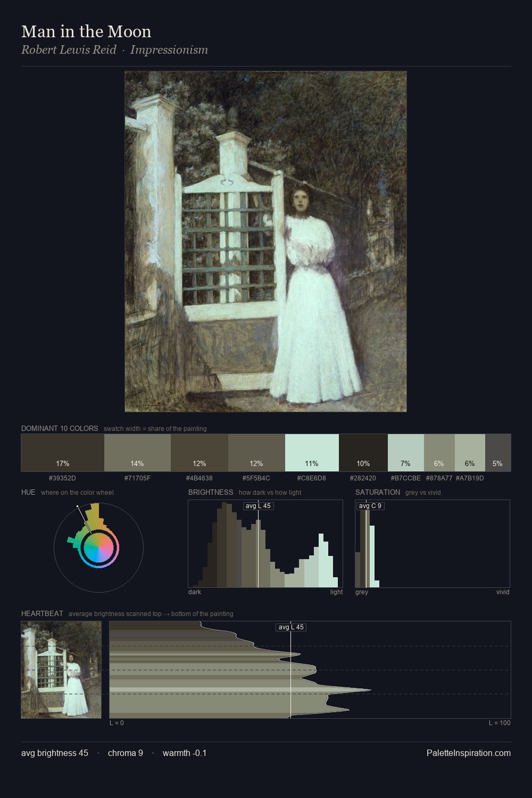The height and width of the screenshot is (798, 532).
Task: Select the hex code #282420
Action: 363,478
